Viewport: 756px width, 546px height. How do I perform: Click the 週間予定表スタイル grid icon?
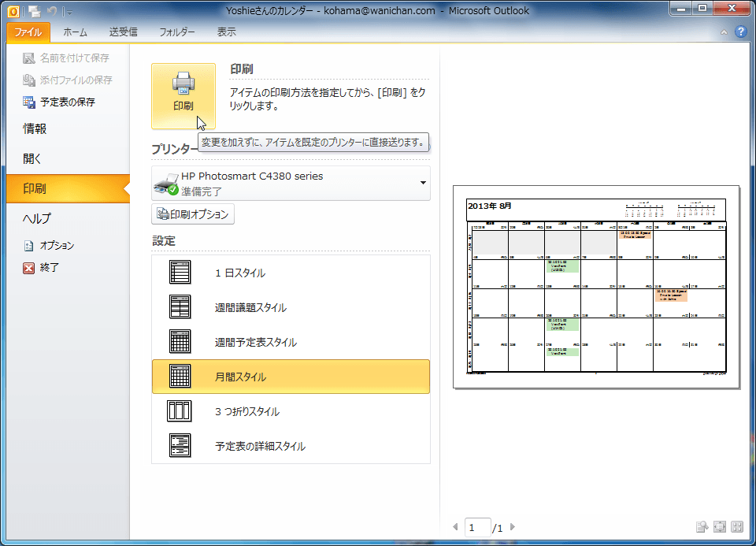pos(180,341)
